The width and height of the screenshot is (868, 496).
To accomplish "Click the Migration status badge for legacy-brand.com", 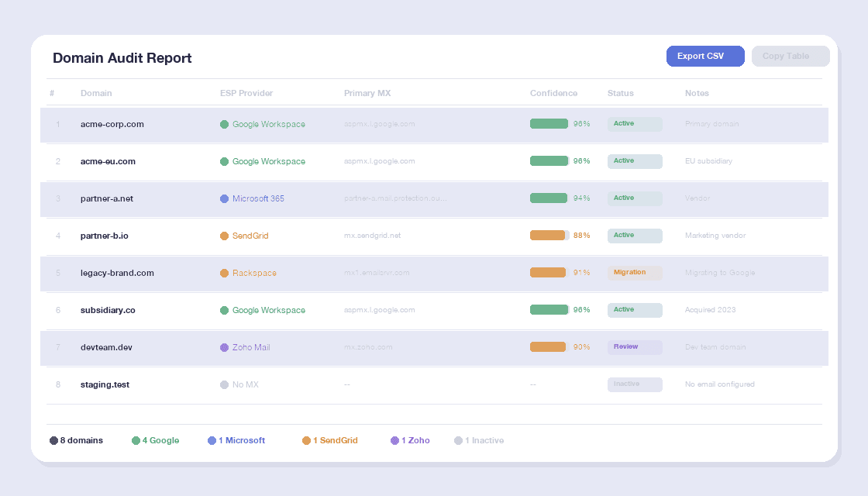I will [635, 273].
